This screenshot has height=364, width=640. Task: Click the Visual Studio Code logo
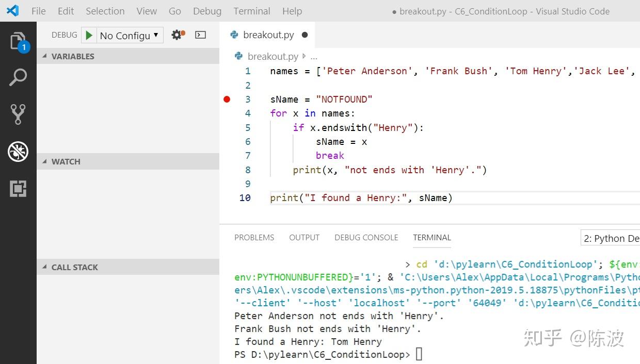[x=11, y=11]
